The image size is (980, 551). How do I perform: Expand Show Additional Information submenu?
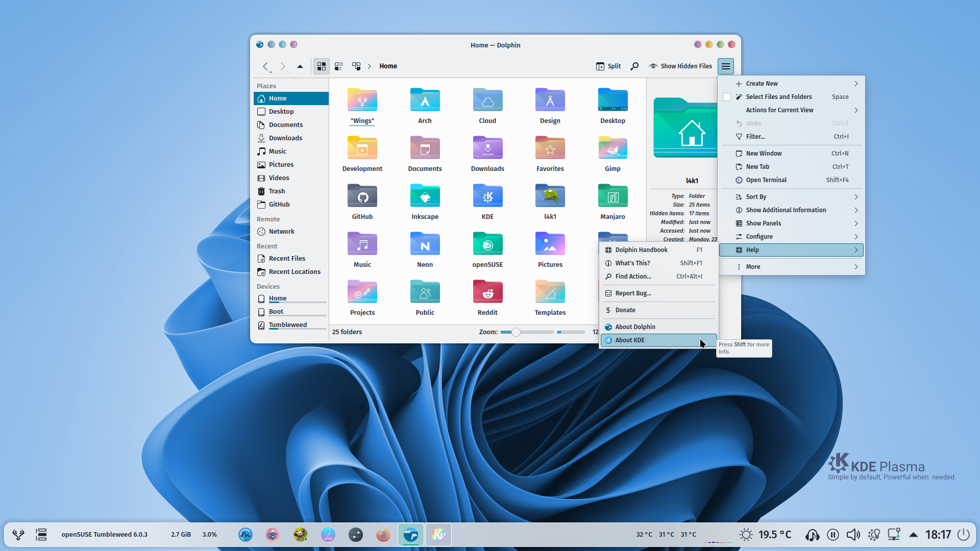(791, 210)
